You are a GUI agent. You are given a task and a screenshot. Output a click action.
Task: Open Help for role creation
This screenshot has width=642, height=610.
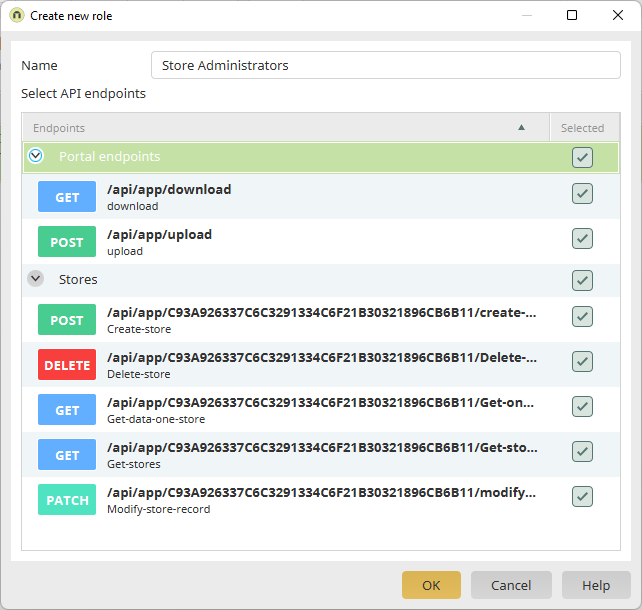pyautogui.click(x=596, y=585)
